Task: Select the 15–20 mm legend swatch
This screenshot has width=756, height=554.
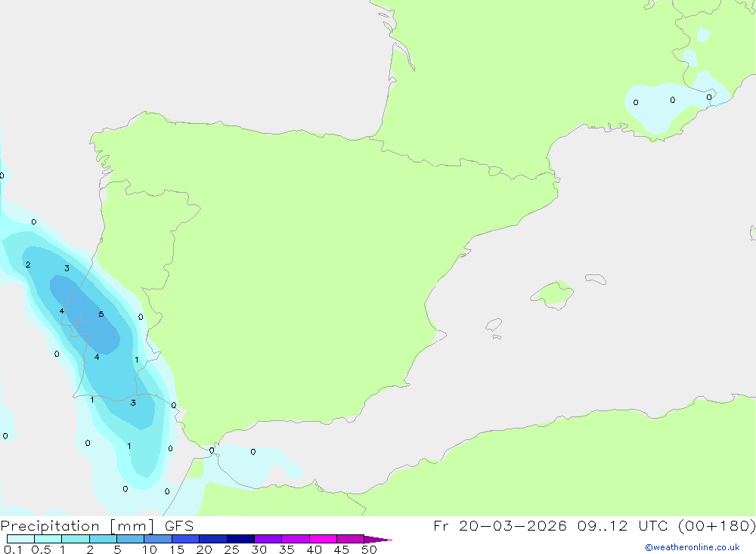Action: 186,539
